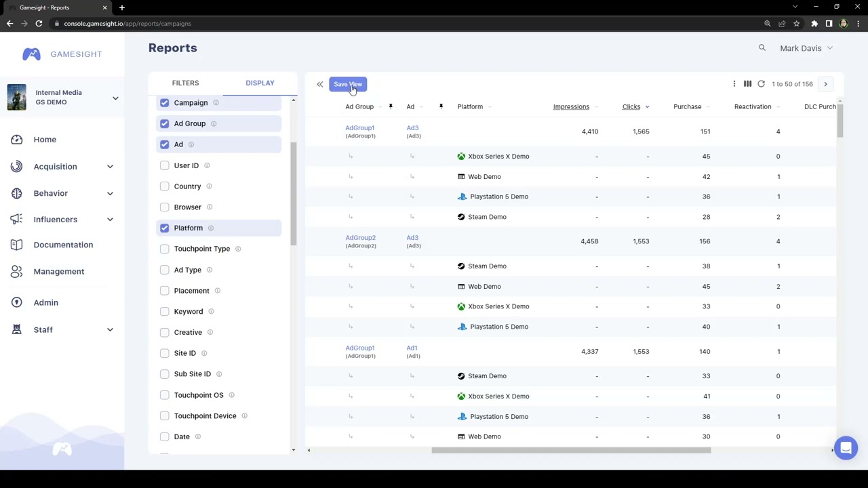Image resolution: width=868 pixels, height=488 pixels.
Task: Reload the browser page
Action: [39, 24]
